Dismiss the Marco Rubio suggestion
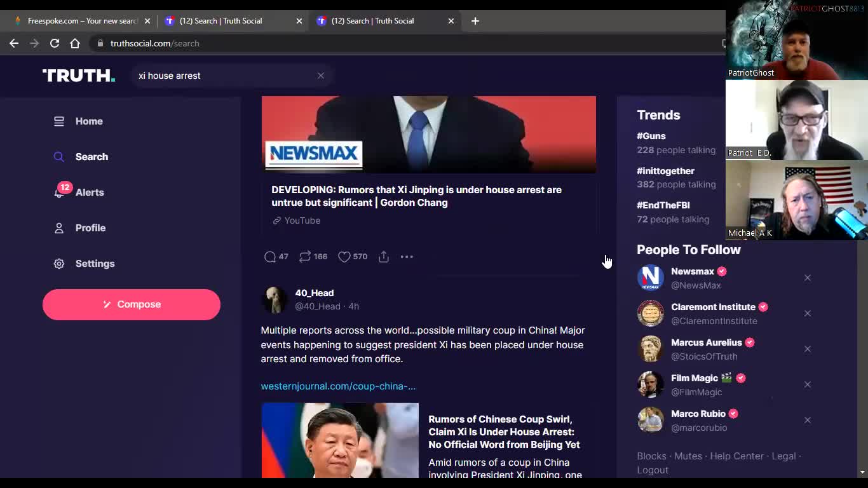The width and height of the screenshot is (868, 488). (x=808, y=420)
